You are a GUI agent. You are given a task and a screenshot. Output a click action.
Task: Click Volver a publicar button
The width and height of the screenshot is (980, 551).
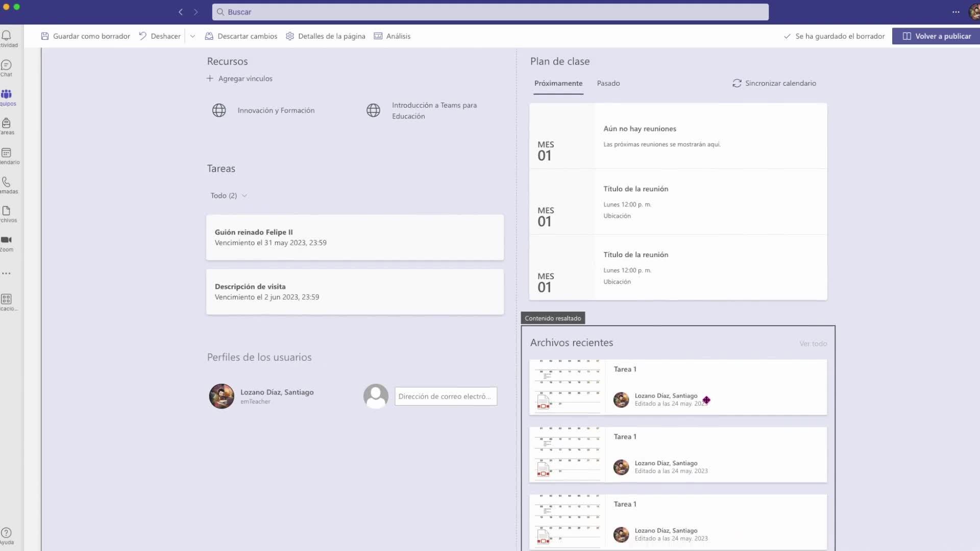click(936, 36)
